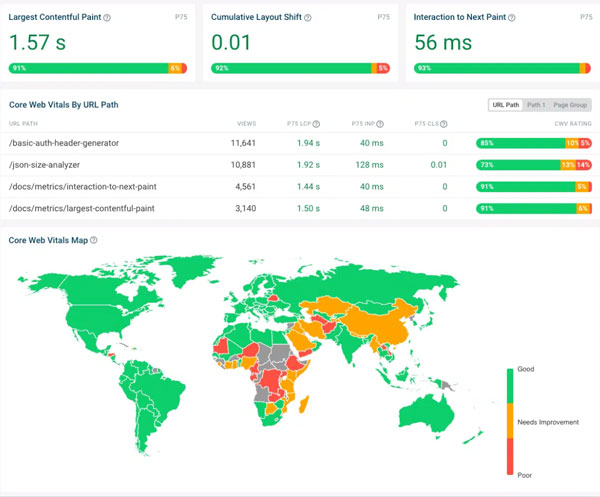
Task: Click Australia on the Core Web Vitals map
Action: [x=434, y=414]
